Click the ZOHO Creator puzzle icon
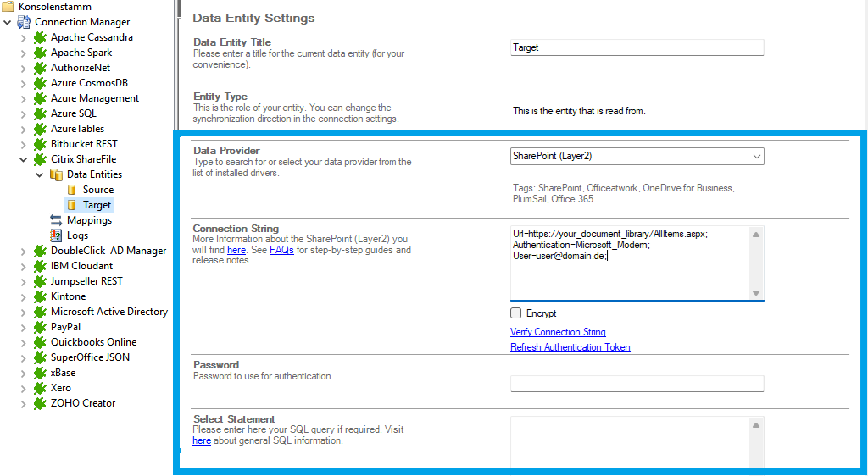The height and width of the screenshot is (476, 868). [x=40, y=403]
